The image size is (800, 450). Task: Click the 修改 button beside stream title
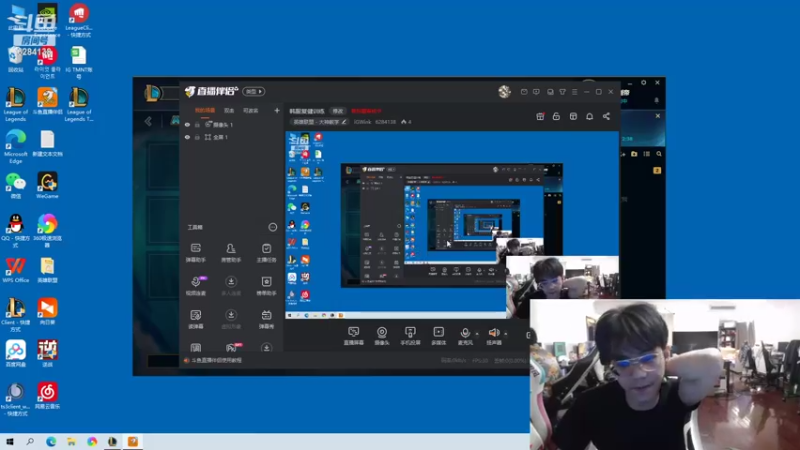click(338, 111)
